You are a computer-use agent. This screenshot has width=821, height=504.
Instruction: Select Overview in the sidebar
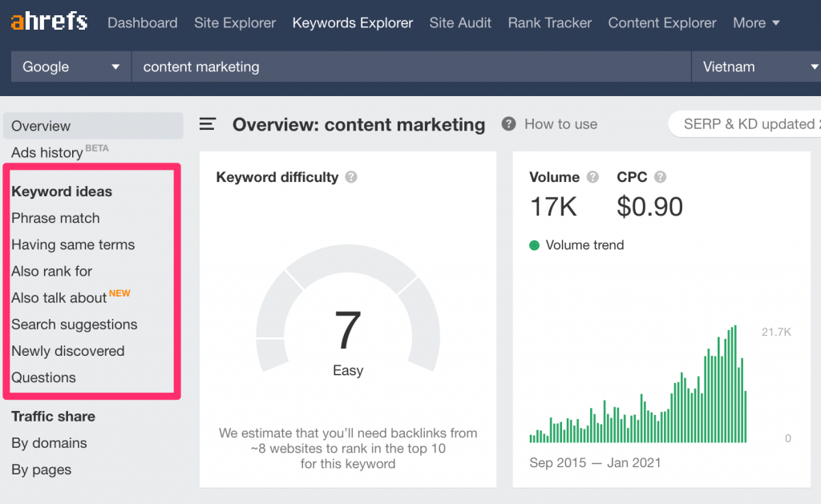pos(93,126)
